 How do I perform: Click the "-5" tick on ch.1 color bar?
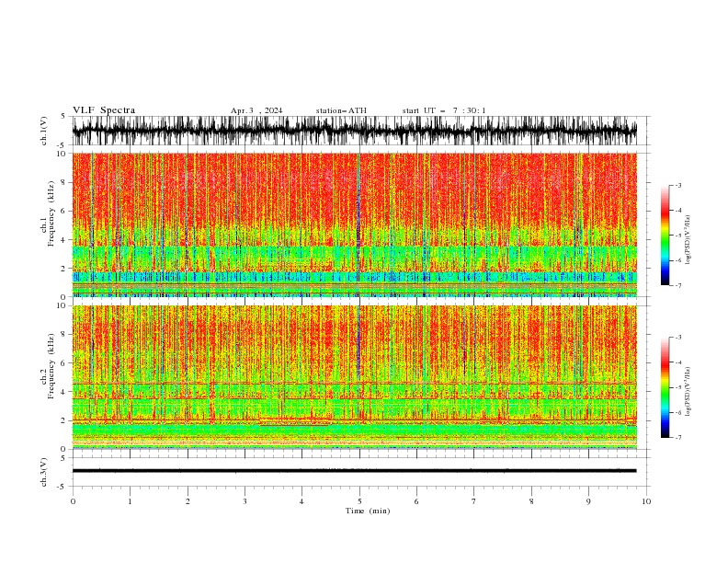(x=677, y=236)
